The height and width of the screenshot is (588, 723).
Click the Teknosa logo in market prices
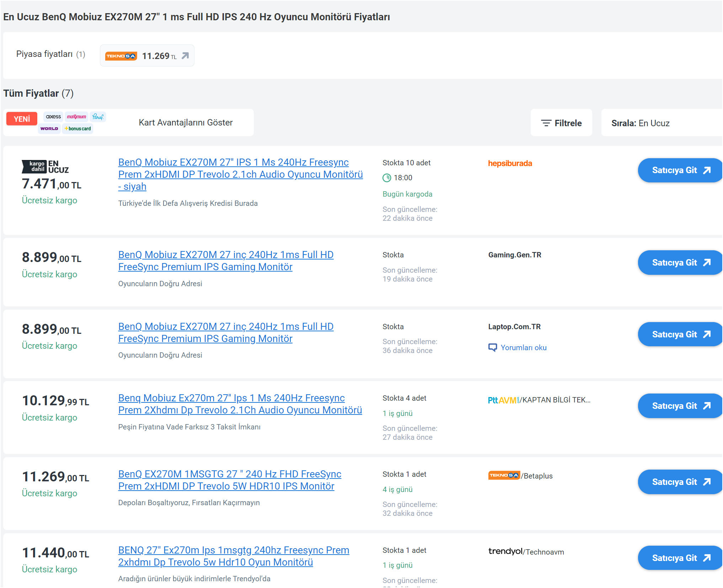coord(121,56)
